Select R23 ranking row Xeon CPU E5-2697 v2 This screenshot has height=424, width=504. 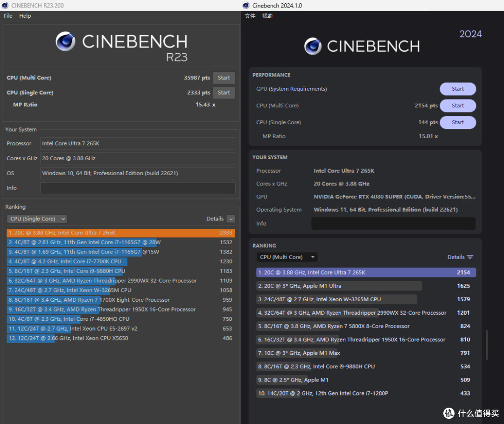[120, 328]
